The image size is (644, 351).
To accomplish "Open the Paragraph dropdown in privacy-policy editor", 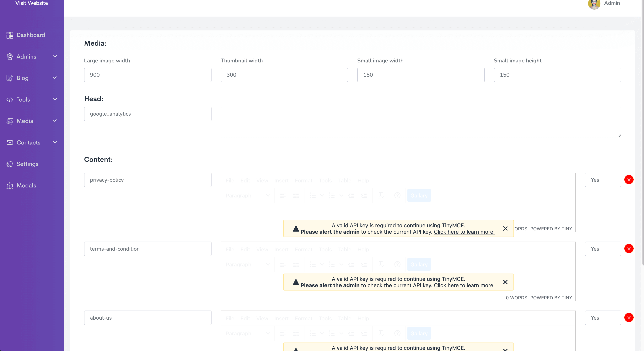I will pyautogui.click(x=248, y=195).
